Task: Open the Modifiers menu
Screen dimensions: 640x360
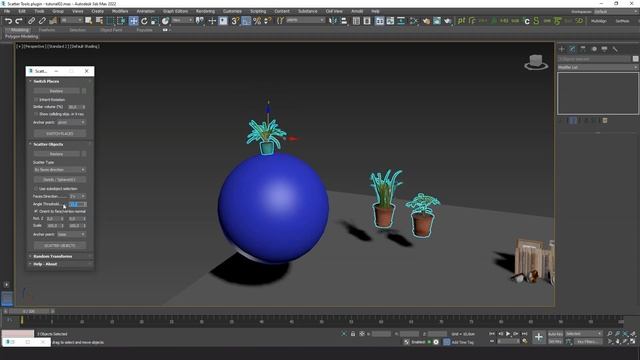Action: pos(120,11)
